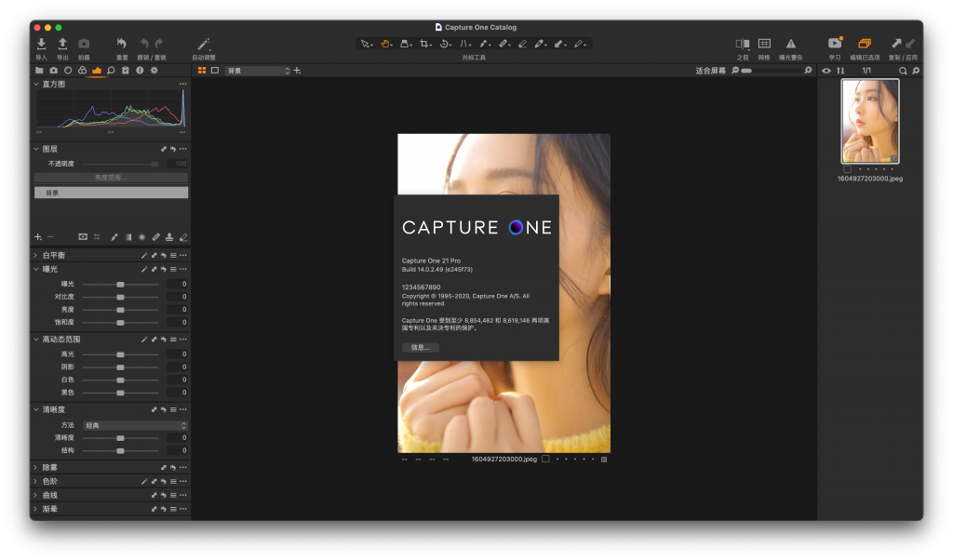Click the Auto Adjust magic wand icon
This screenshot has height=560, width=953.
(x=204, y=44)
